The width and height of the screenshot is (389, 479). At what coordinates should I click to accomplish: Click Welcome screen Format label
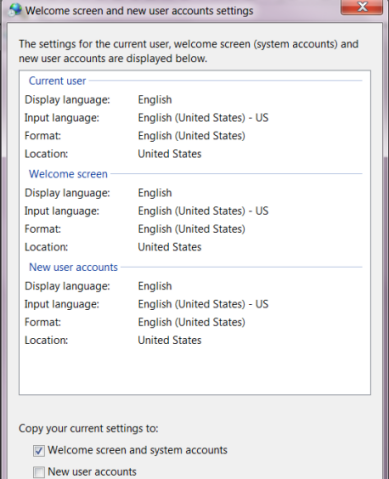43,229
